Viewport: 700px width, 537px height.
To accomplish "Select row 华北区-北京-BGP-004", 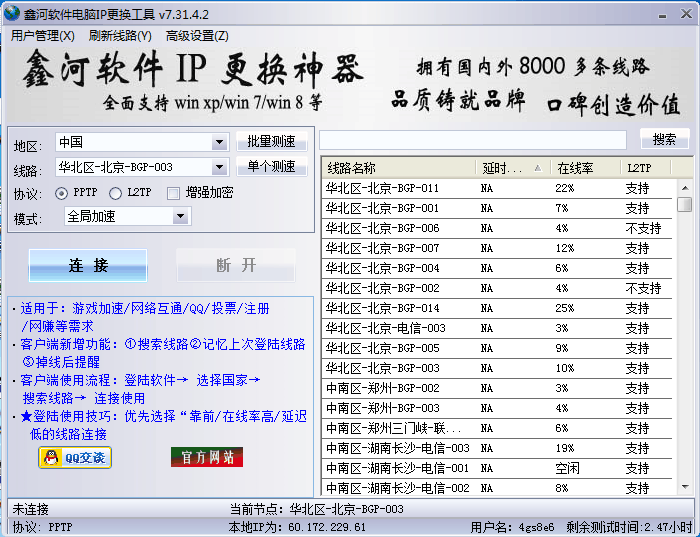I will pyautogui.click(x=497, y=268).
